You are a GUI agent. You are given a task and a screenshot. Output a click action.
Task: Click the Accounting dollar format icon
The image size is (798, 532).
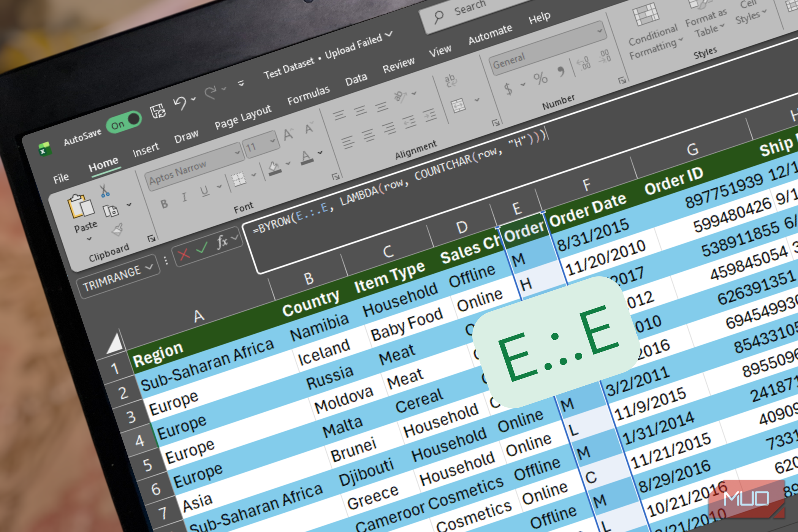[x=508, y=89]
